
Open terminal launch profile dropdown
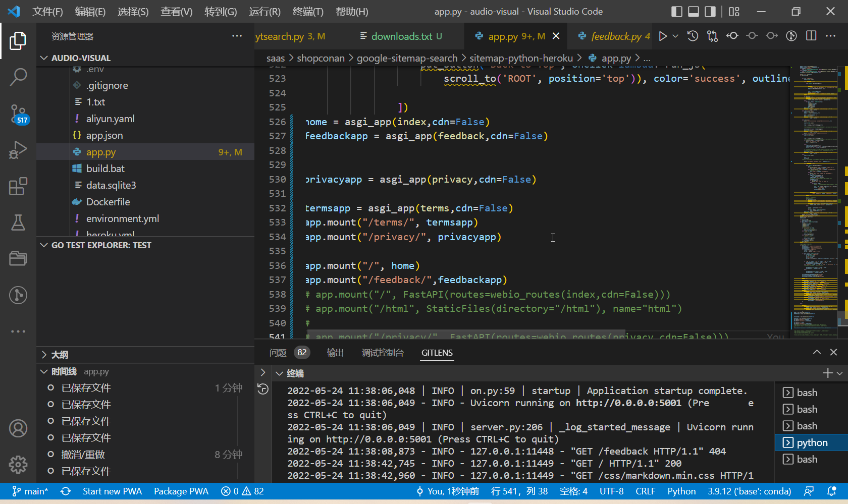point(839,373)
